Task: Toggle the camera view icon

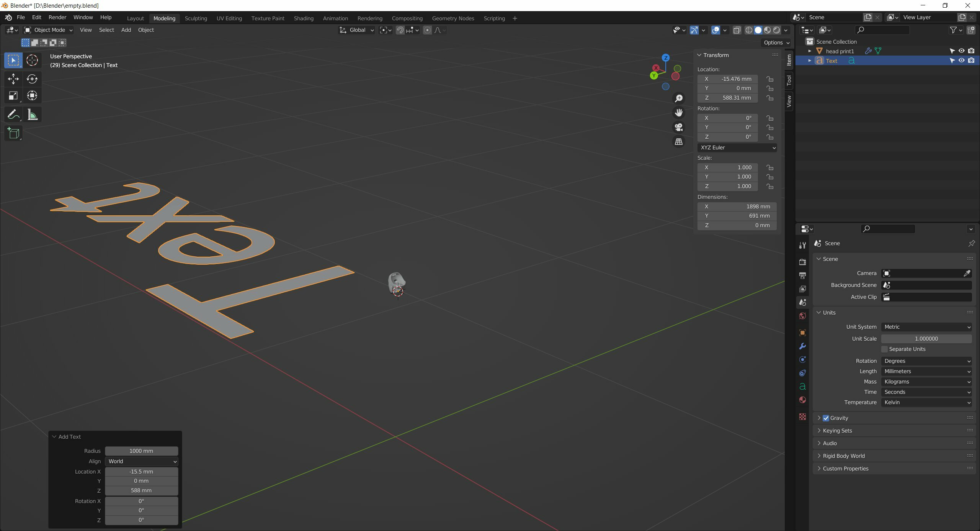Action: (x=679, y=127)
